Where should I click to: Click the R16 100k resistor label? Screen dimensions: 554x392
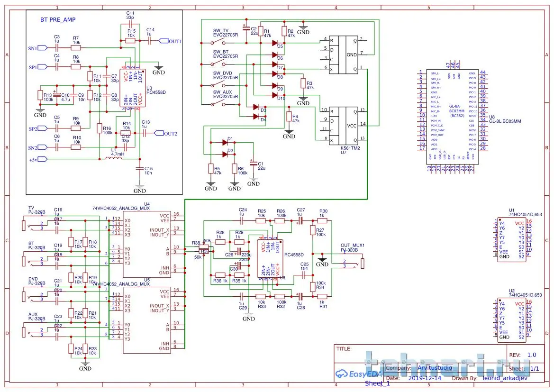(108, 130)
